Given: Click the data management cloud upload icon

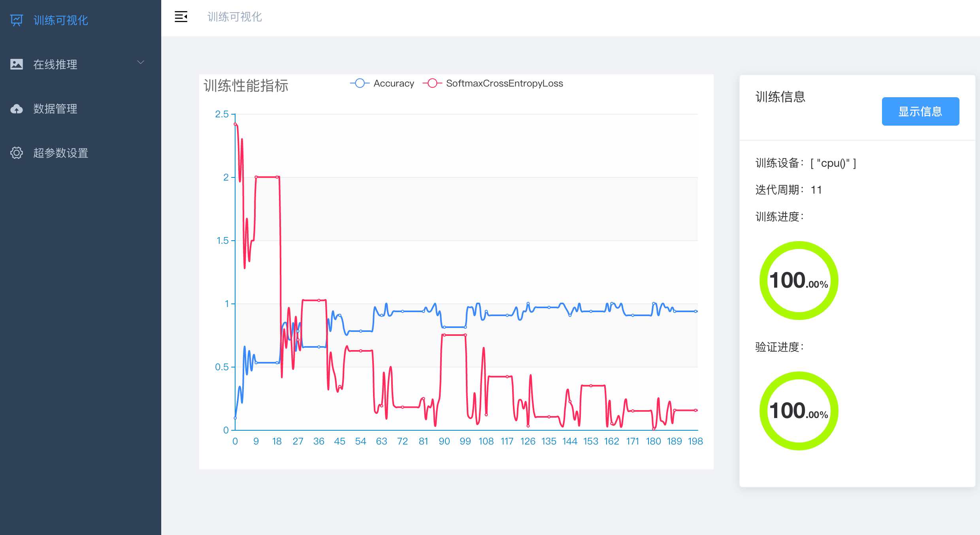Looking at the screenshot, I should pos(17,109).
